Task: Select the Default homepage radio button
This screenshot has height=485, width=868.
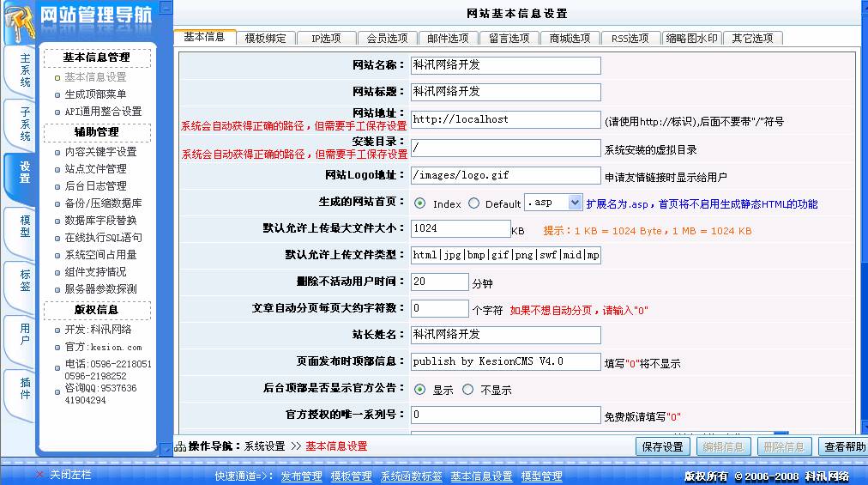Action: (473, 203)
